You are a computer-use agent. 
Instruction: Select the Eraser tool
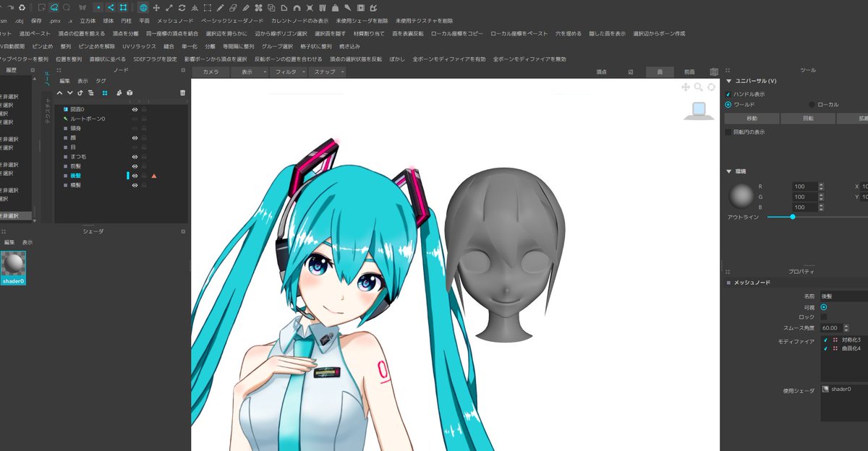coord(233,7)
